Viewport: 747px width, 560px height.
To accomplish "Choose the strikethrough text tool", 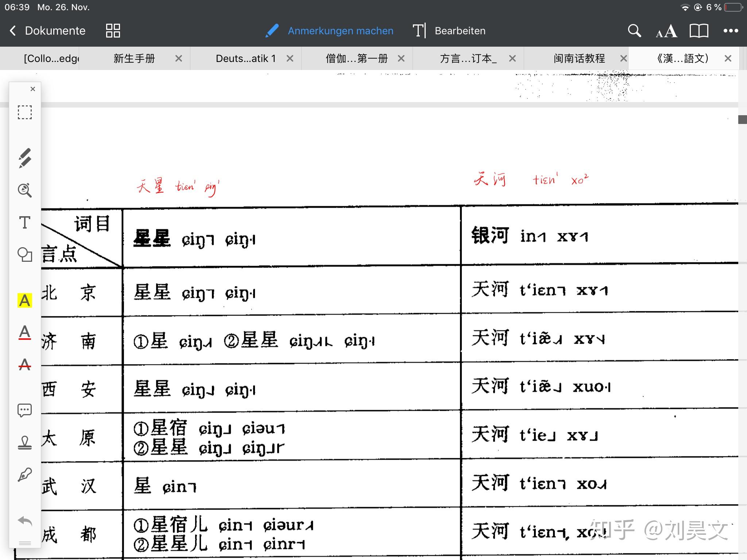I will click(25, 364).
